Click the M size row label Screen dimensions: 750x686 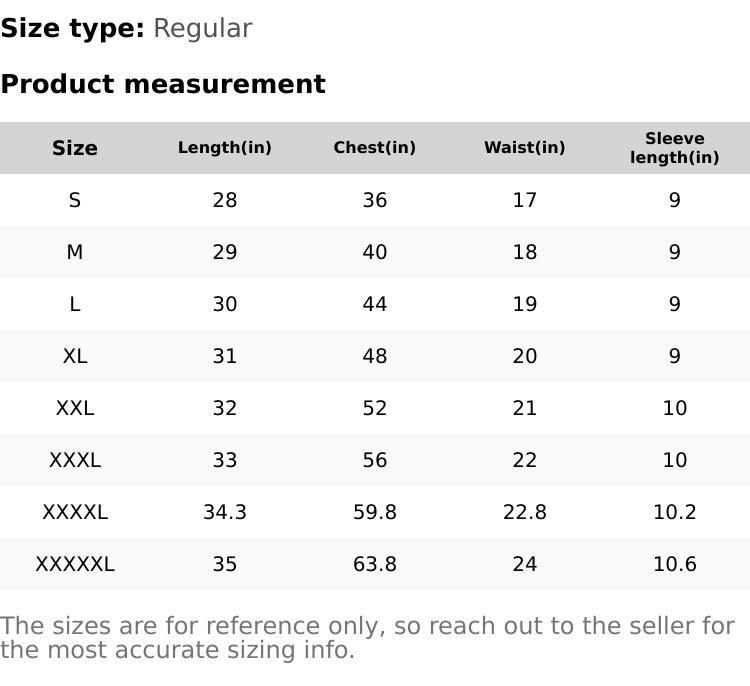coord(75,252)
